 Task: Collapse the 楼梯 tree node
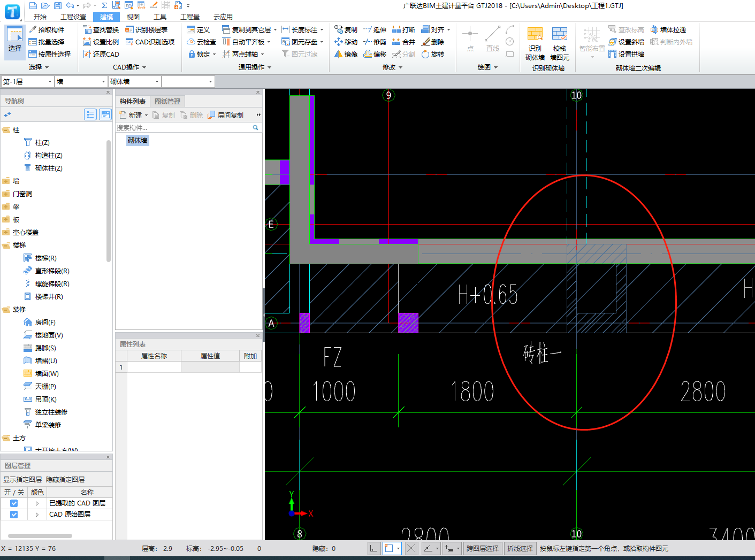6,246
